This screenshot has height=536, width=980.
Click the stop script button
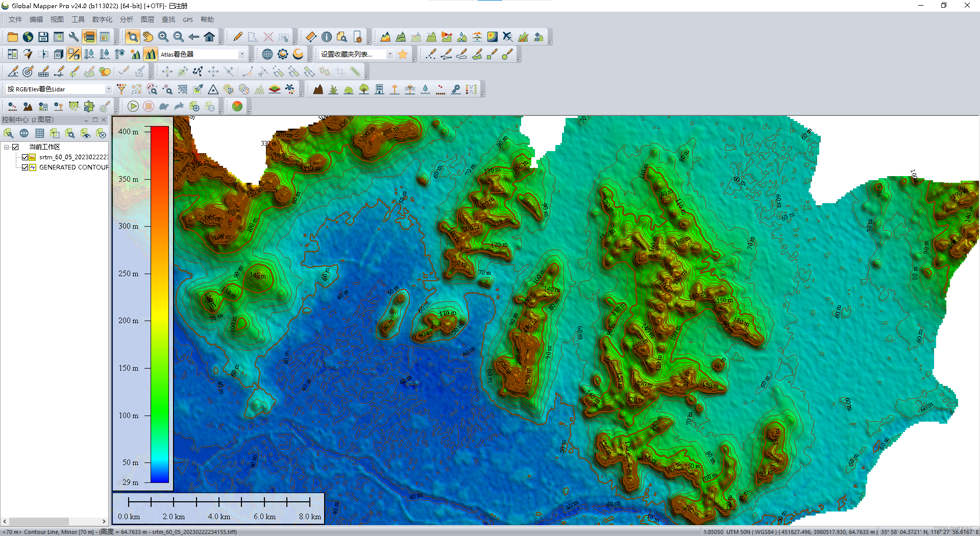coord(149,106)
